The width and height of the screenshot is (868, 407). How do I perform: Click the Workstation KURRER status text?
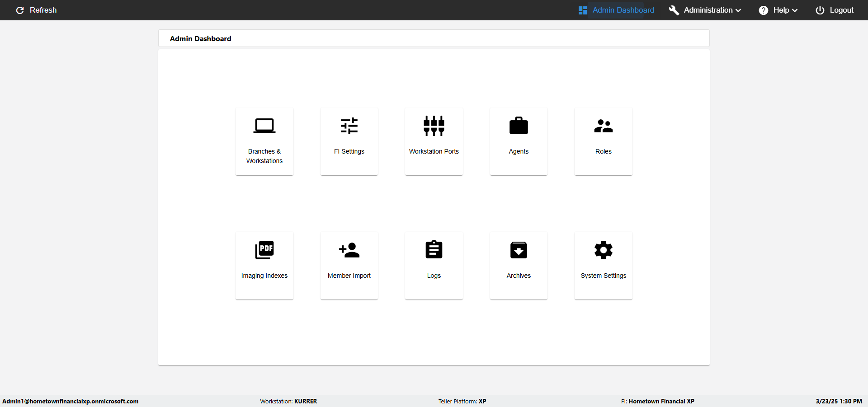tap(288, 401)
